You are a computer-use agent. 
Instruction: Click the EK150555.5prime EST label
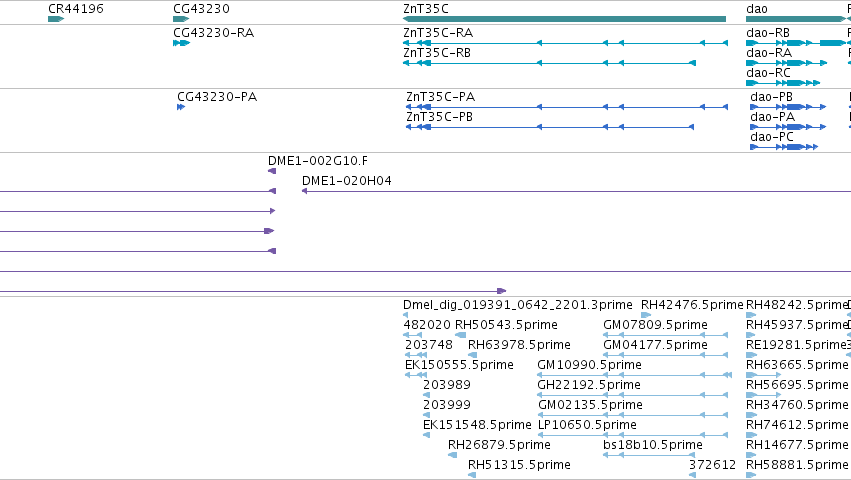click(x=459, y=365)
